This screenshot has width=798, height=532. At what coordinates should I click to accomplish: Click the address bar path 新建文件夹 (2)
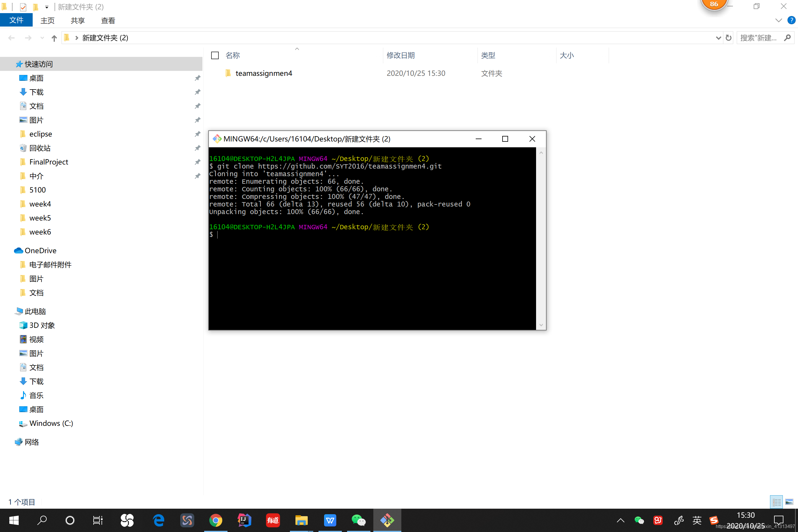pos(105,38)
